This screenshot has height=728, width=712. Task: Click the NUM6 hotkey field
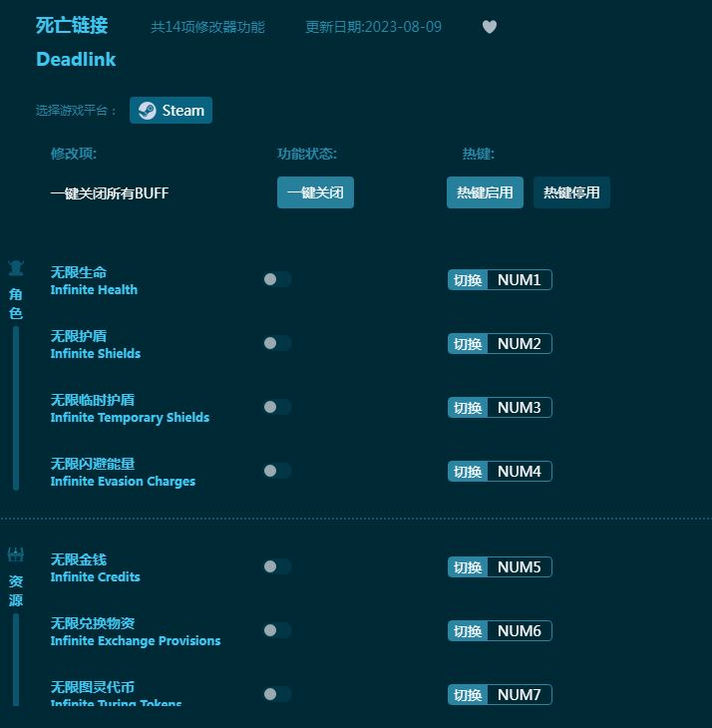coord(519,631)
